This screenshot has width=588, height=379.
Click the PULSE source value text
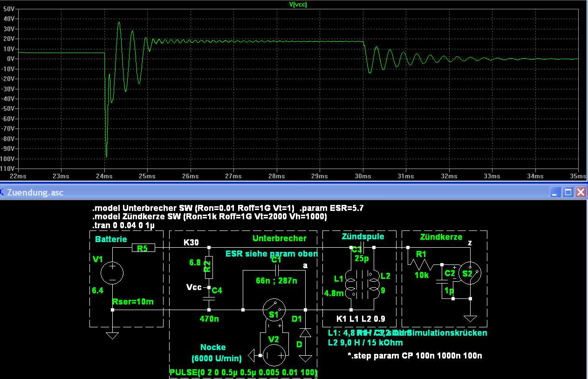click(243, 372)
